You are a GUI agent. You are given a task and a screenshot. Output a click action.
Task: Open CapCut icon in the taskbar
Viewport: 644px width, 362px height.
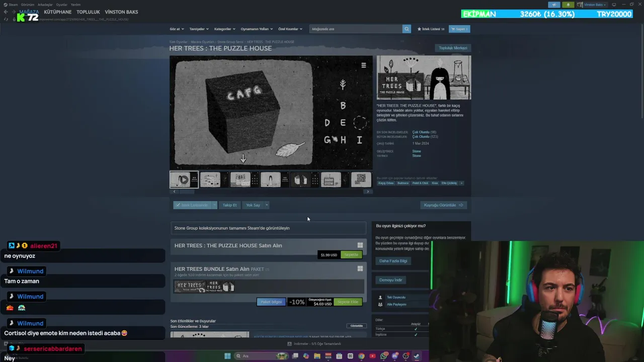(350, 356)
